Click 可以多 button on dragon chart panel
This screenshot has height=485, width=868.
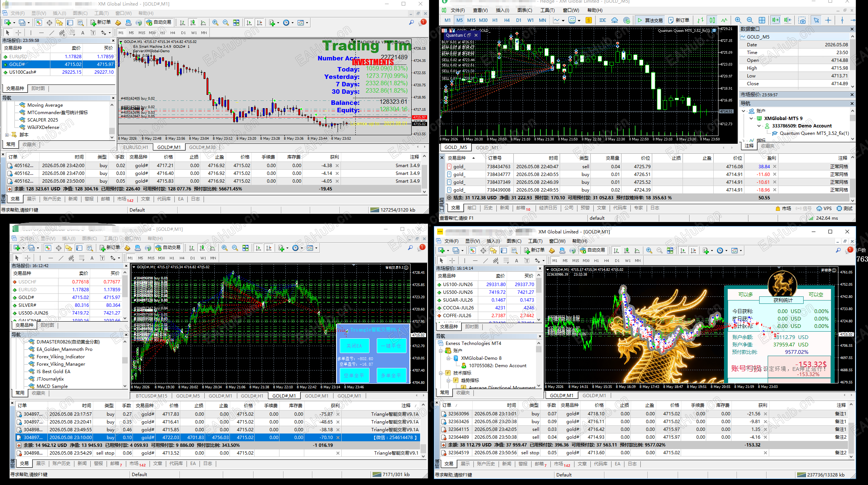745,295
